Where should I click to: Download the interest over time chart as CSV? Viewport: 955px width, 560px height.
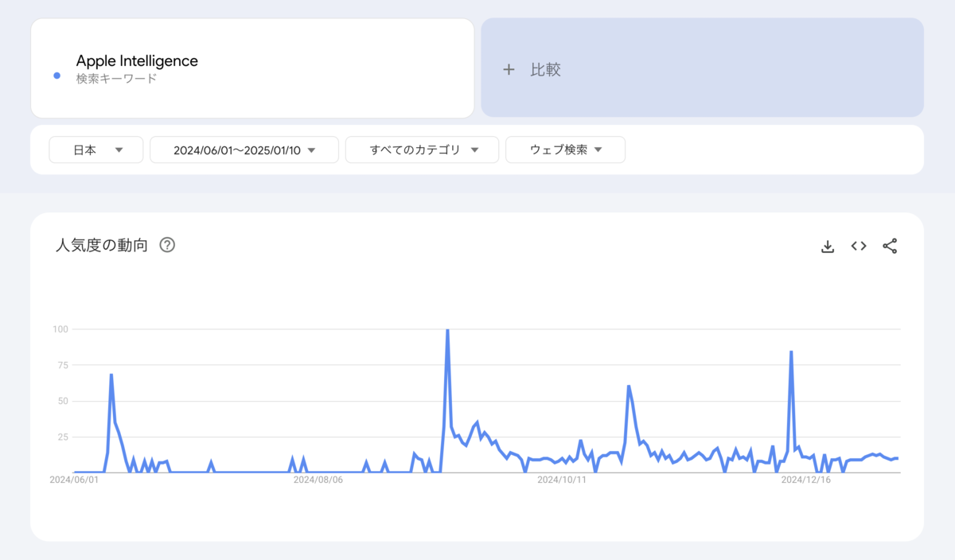pyautogui.click(x=828, y=247)
